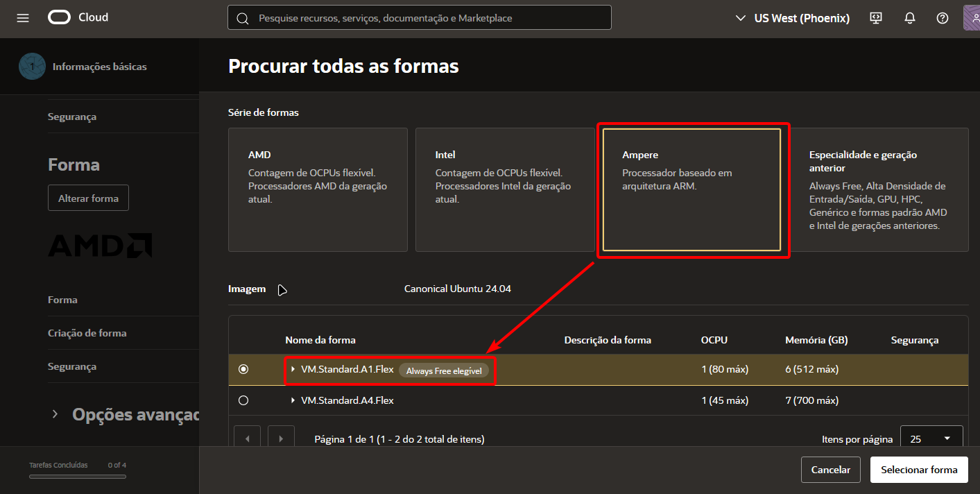Select Especialidade e geração anterior card
Screen dimensions: 980x494
pos(879,189)
